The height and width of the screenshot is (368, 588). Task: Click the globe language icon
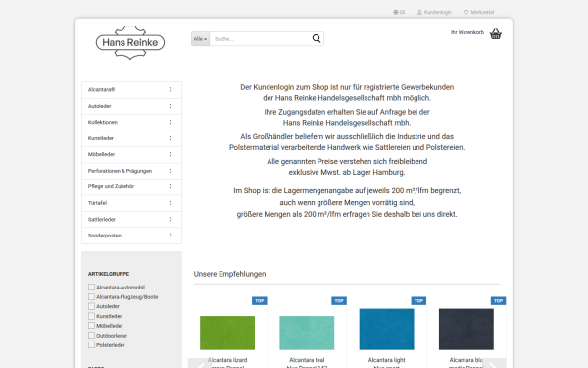coord(395,12)
